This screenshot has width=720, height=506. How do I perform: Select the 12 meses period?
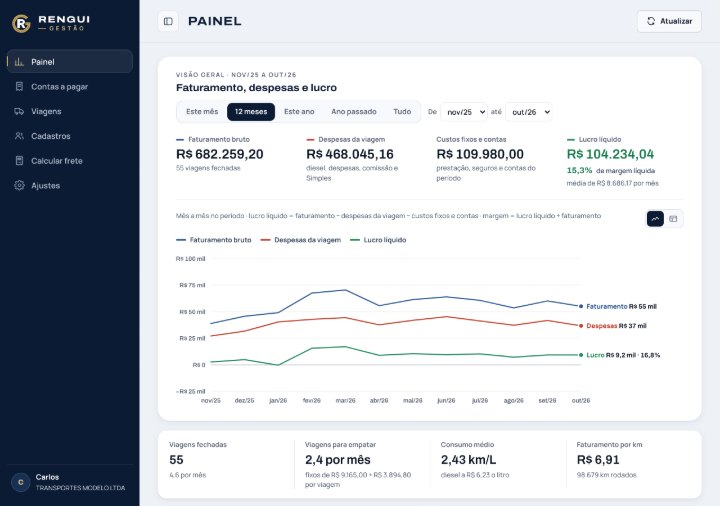coord(251,112)
